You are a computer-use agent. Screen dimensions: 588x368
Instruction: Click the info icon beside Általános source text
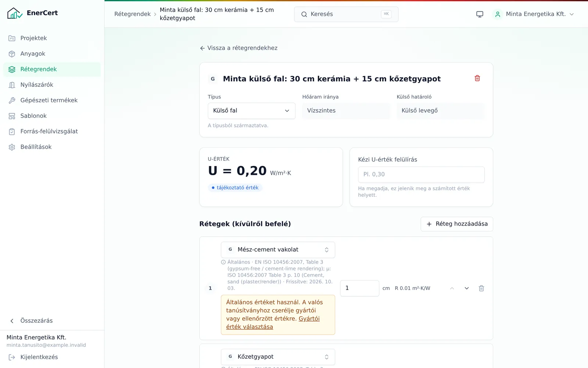click(223, 262)
